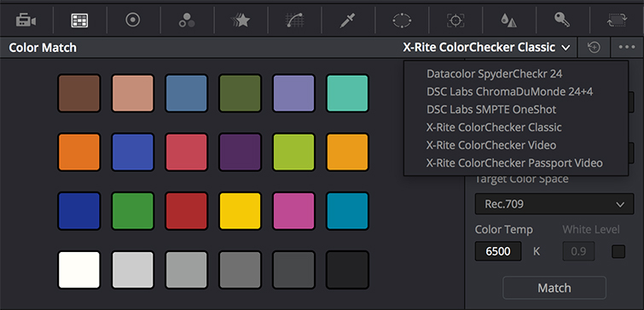644x310 pixels.
Task: Open the three-dot options menu
Action: 627,48
